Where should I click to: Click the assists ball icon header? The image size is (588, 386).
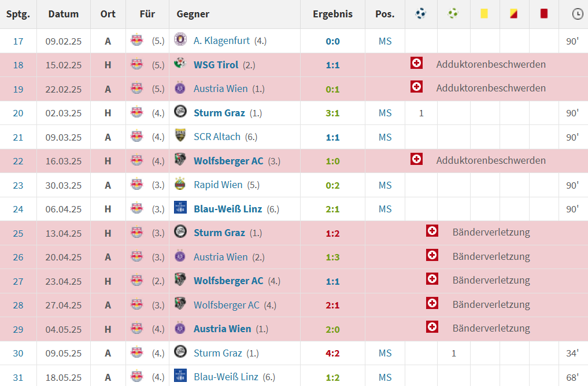[x=453, y=14]
